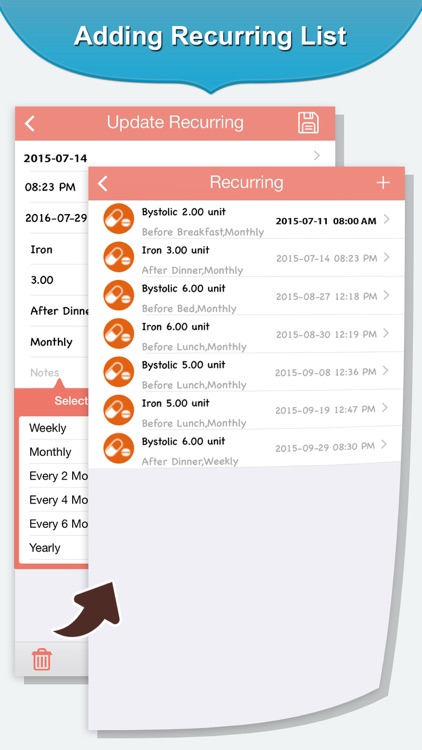The image size is (422, 750).
Task: Select 'After Dinner,Weekly' subtitle
Action: (190, 462)
